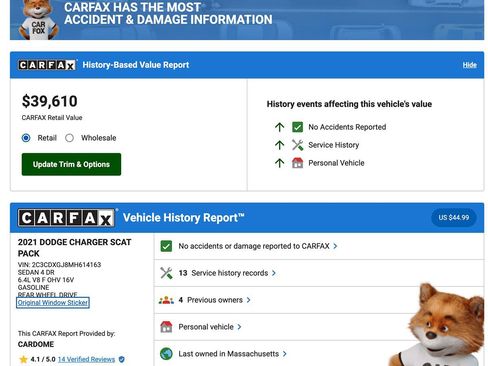Image resolution: width=488 pixels, height=366 pixels.
Task: Click green checkmark next to No Accidents Reported
Action: pos(297,127)
